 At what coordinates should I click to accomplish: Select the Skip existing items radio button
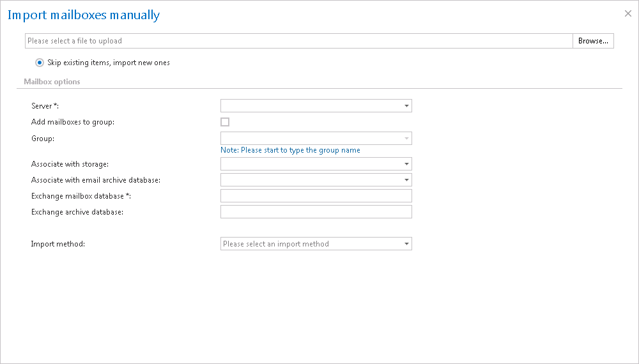[40, 63]
